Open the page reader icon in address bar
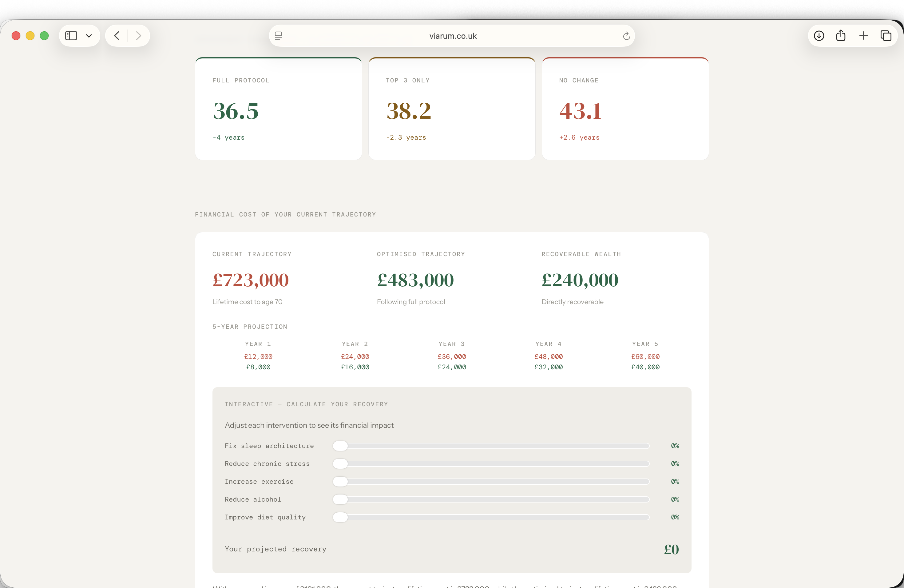The width and height of the screenshot is (904, 588). pyautogui.click(x=278, y=36)
